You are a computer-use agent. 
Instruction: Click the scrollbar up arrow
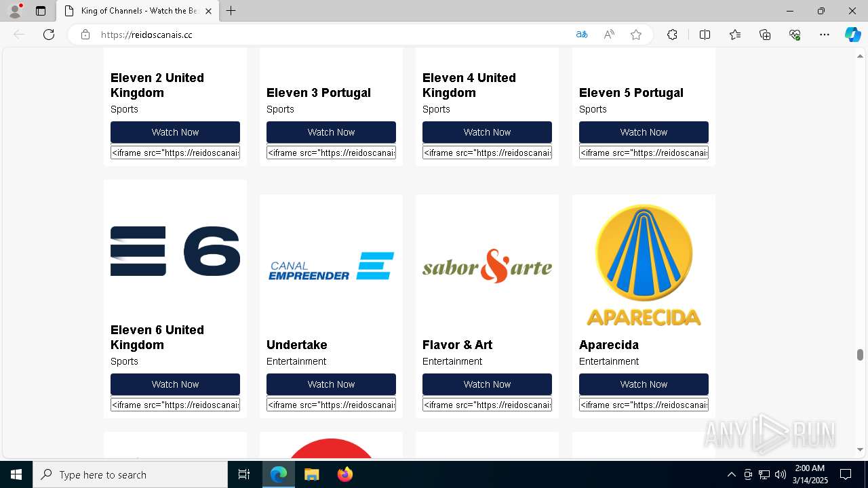860,56
